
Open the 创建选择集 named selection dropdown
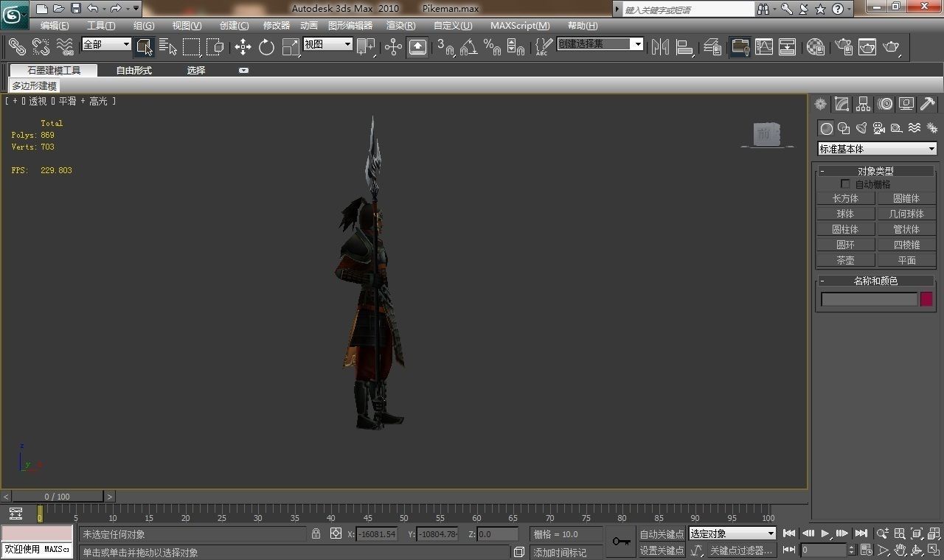point(600,44)
